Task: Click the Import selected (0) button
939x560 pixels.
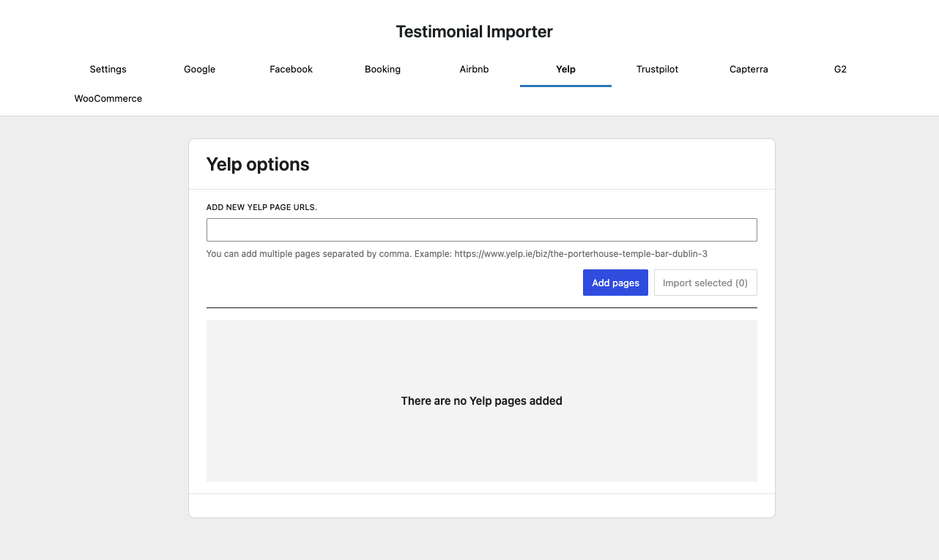Action: pos(705,283)
